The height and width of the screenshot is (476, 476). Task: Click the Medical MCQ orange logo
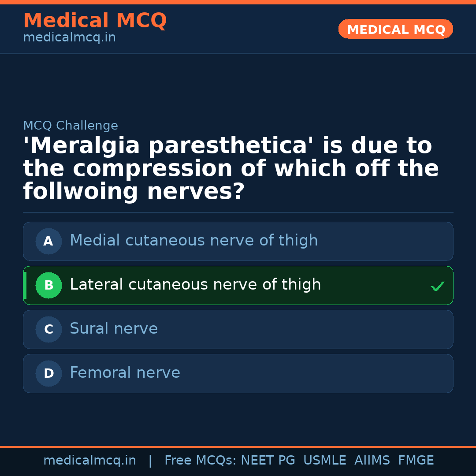(95, 21)
